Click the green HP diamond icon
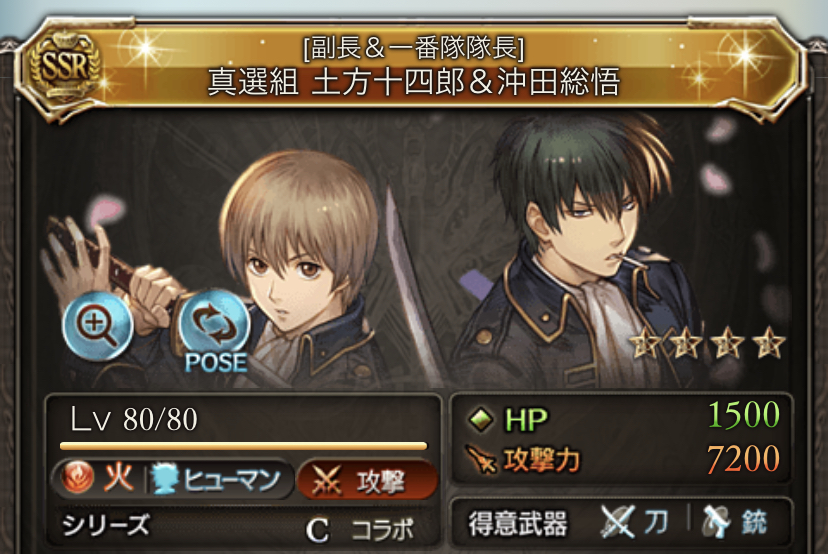 click(481, 420)
